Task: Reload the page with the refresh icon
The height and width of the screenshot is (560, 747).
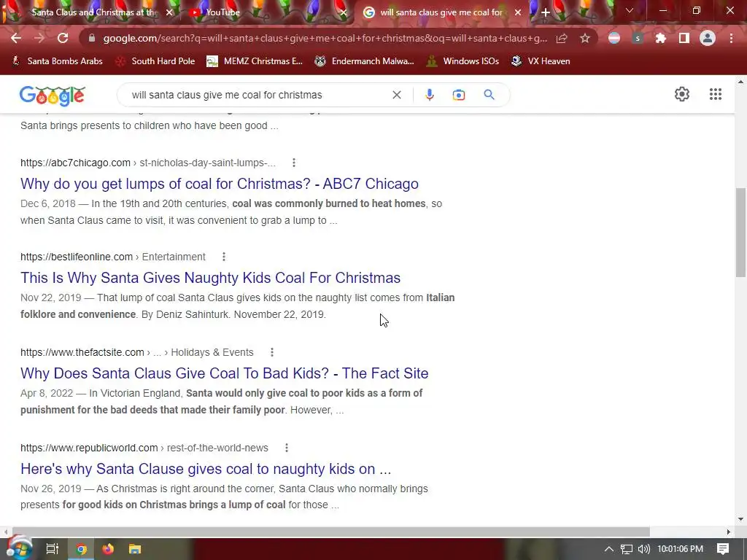Action: point(63,38)
